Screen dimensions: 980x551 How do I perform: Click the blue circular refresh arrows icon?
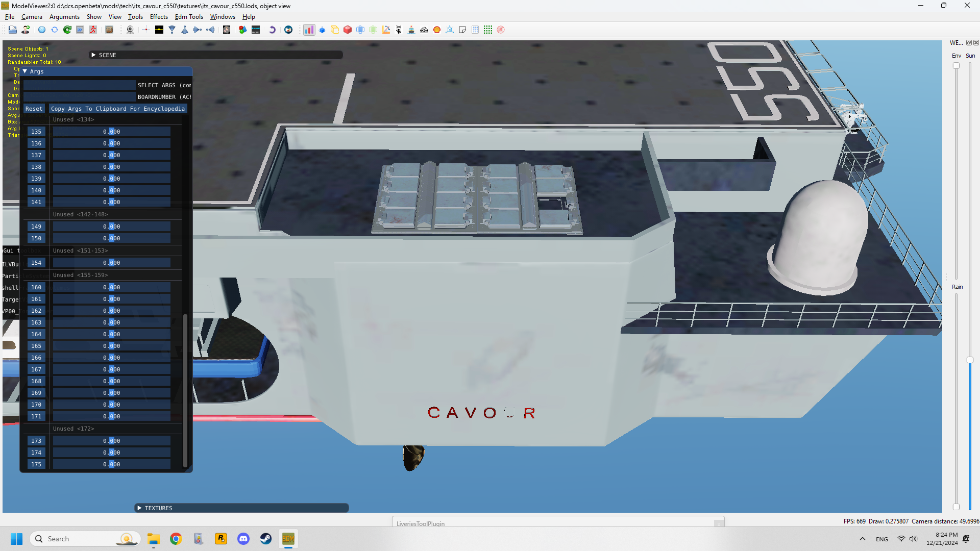tap(55, 30)
